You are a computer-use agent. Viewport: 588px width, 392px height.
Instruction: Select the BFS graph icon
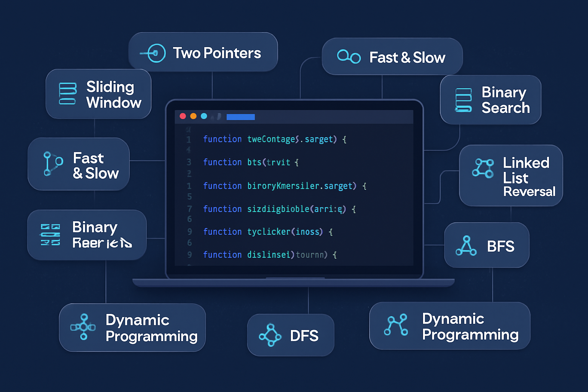point(467,246)
